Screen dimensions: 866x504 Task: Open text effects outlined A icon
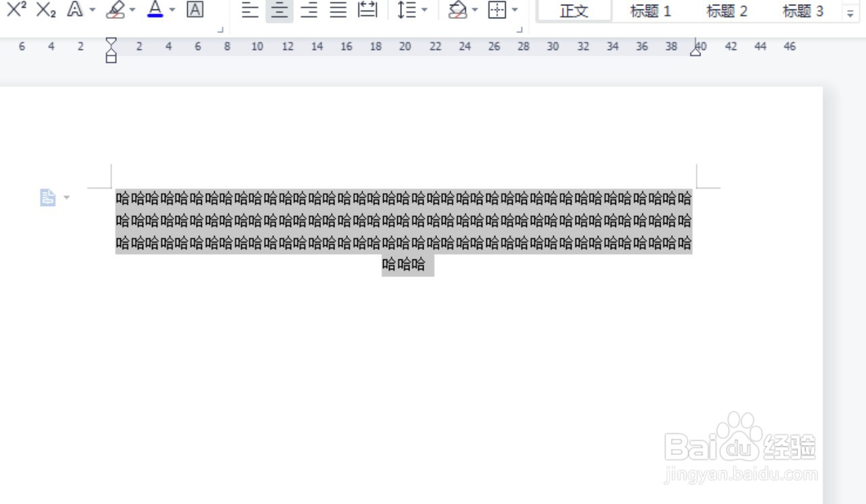75,9
